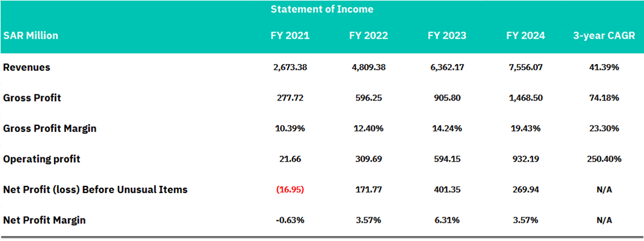Select FY 2023 gross profit 905.80
644x241 pixels.
coord(447,98)
